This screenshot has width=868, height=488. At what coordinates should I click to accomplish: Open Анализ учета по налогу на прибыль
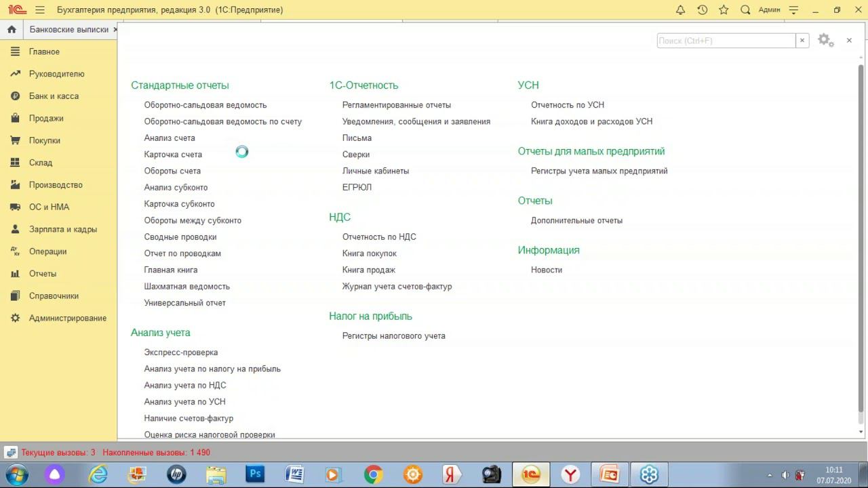(x=212, y=369)
